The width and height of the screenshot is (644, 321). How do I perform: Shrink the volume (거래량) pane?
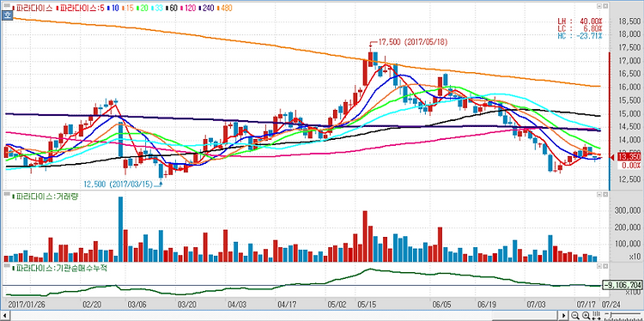pyautogui.click(x=599, y=194)
